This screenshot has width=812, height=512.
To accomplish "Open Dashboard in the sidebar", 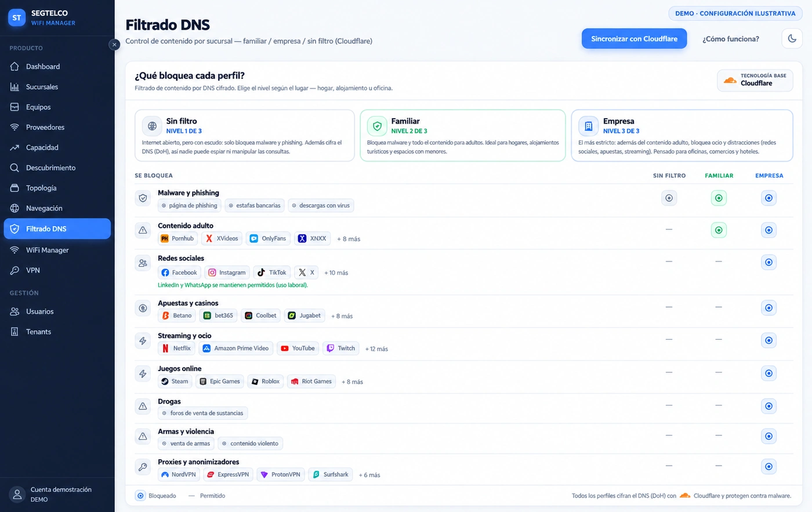I will point(57,67).
